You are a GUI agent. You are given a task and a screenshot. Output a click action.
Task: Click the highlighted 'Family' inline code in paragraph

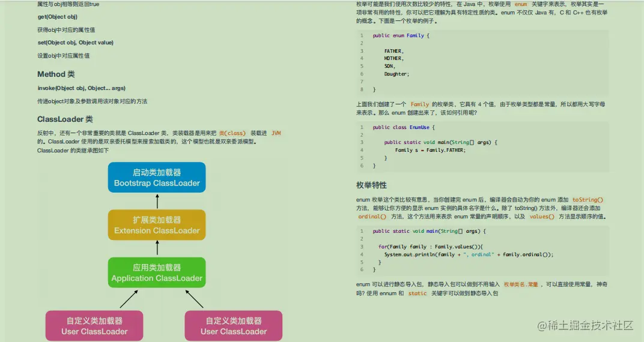tap(420, 104)
